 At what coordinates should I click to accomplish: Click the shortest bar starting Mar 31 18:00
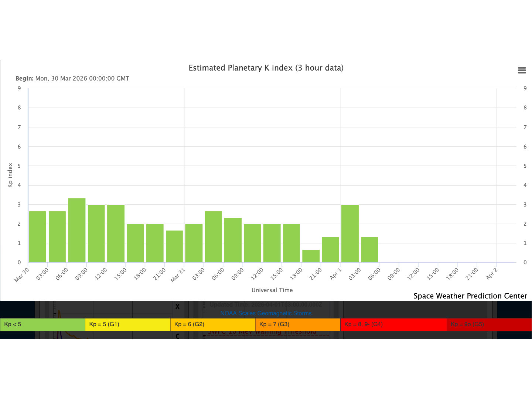click(x=311, y=256)
